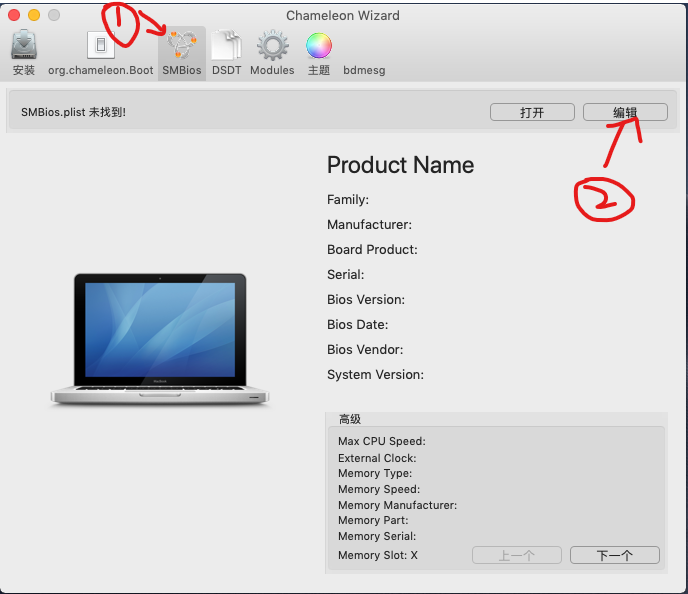The height and width of the screenshot is (594, 688).
Task: Click the Board Product: label
Action: pos(372,250)
